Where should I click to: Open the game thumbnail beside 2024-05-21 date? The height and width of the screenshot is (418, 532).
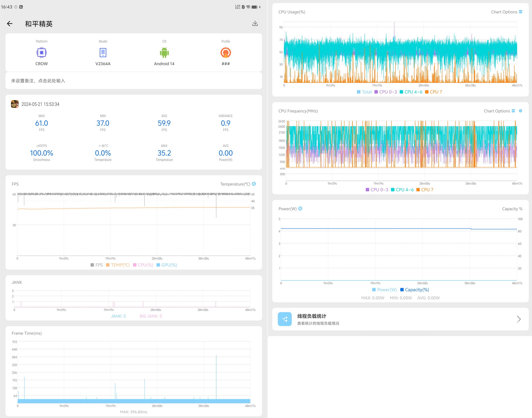[x=15, y=104]
